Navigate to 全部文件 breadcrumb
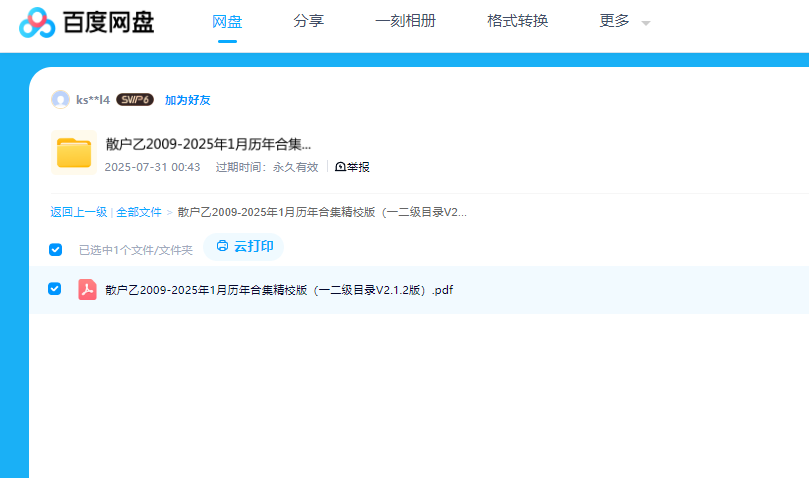Viewport: 809px width, 478px height. pyautogui.click(x=138, y=212)
